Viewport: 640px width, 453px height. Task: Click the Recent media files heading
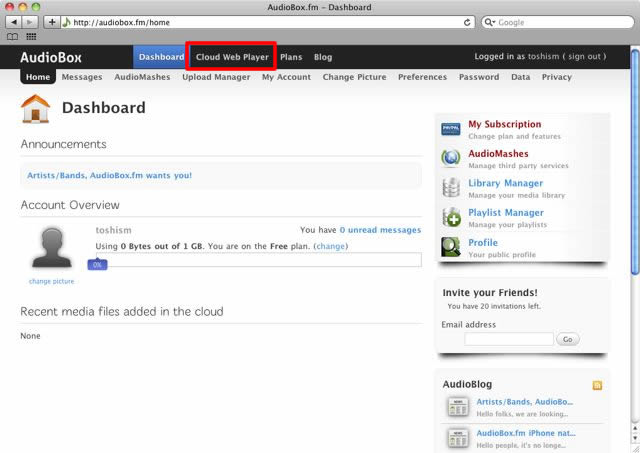click(x=122, y=311)
